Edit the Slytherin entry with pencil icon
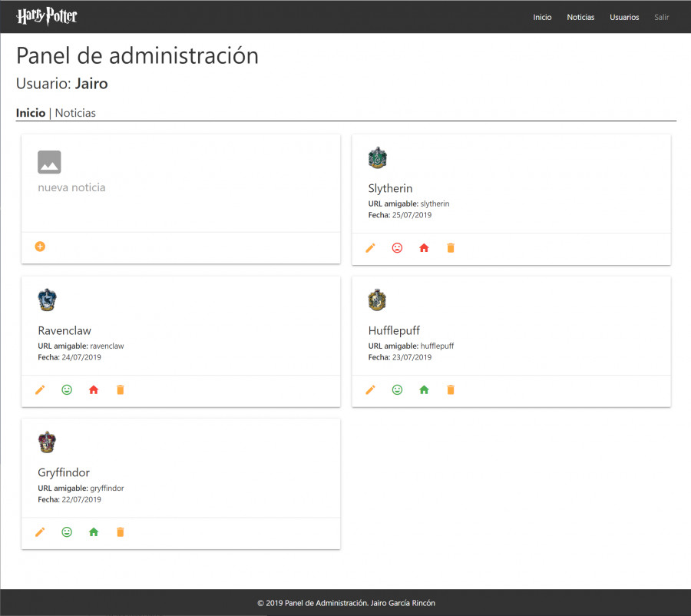691x616 pixels. (x=371, y=248)
